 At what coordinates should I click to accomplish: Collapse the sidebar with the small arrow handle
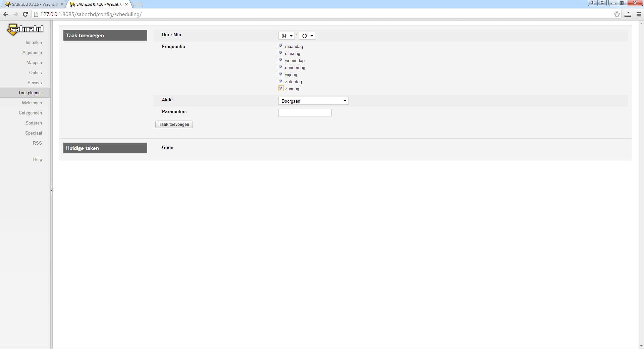pos(51,191)
